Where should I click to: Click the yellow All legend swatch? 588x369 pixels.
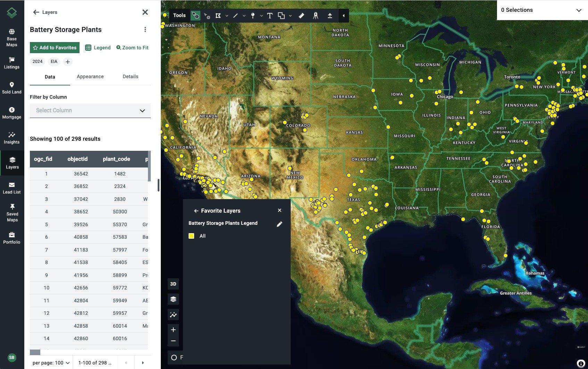[191, 236]
